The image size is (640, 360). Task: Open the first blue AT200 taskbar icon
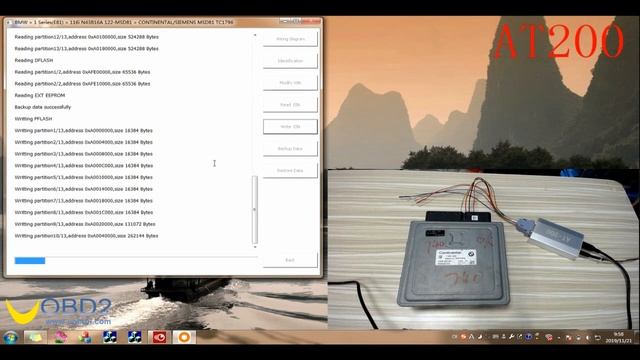pos(110,337)
